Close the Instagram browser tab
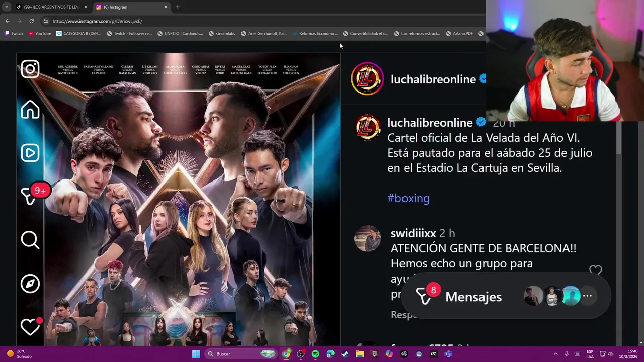The width and height of the screenshot is (644, 362). [x=166, y=7]
